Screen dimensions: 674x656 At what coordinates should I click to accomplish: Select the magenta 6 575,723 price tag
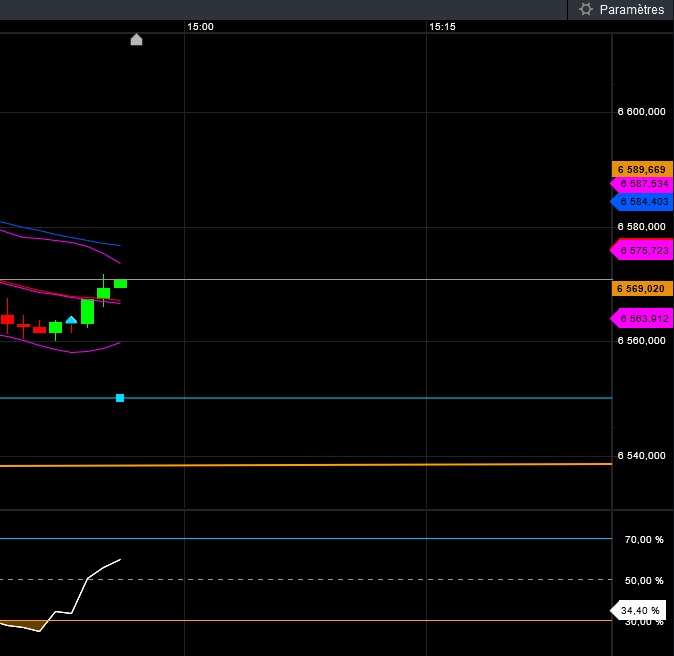[x=642, y=250]
